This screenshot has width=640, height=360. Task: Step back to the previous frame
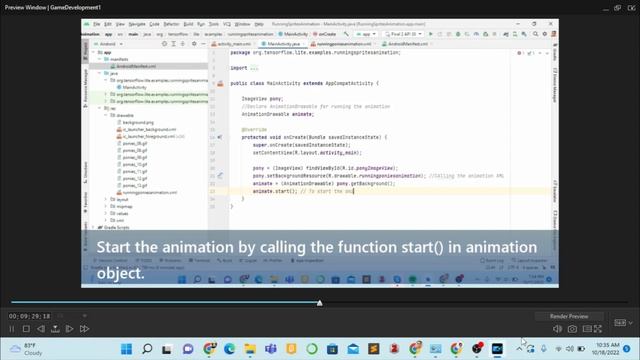41,329
